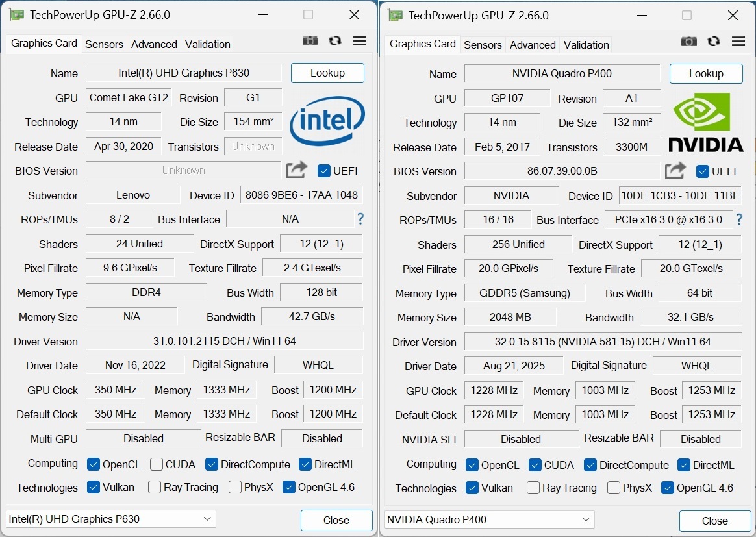This screenshot has width=756, height=537.
Task: Click Device ID field 8086 9BE6 - 17AA 1048
Action: (301, 195)
